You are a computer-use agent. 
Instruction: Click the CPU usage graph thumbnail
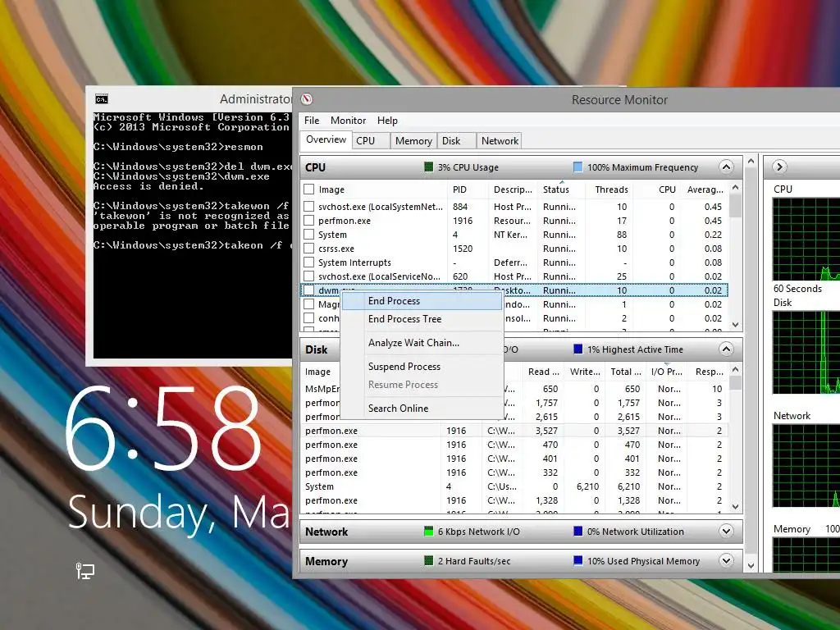(x=806, y=239)
